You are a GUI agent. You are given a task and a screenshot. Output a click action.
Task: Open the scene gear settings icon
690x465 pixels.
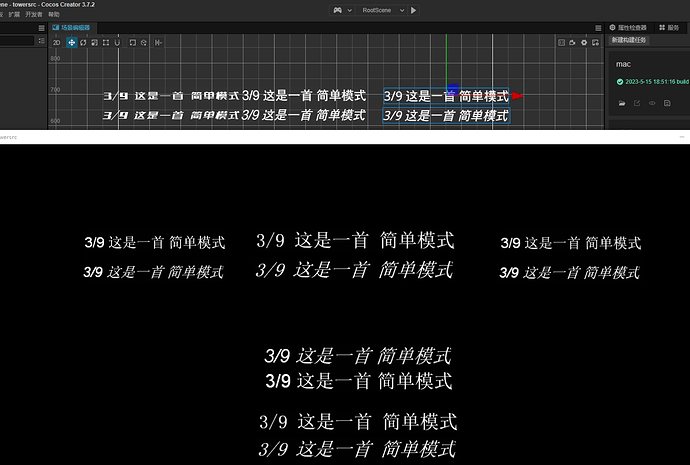tap(584, 43)
